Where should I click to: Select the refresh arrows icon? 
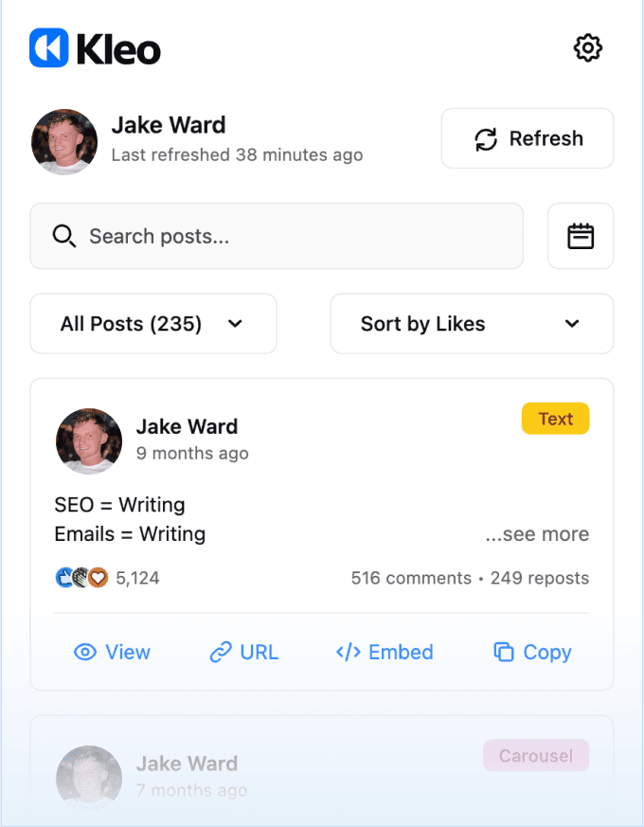click(x=485, y=138)
